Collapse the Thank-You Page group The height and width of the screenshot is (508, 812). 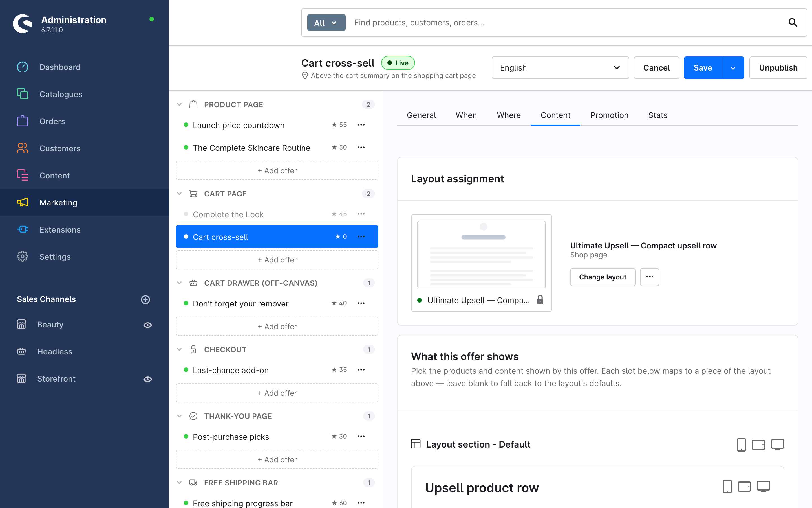(180, 416)
